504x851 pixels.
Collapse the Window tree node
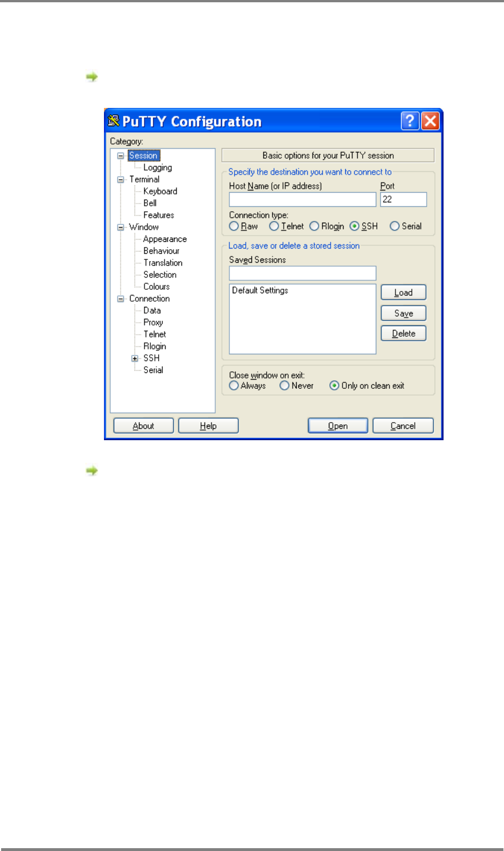pyautogui.click(x=120, y=227)
